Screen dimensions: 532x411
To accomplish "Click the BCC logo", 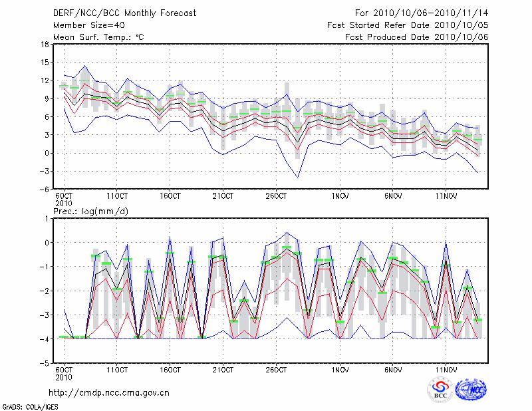I will point(440,389).
